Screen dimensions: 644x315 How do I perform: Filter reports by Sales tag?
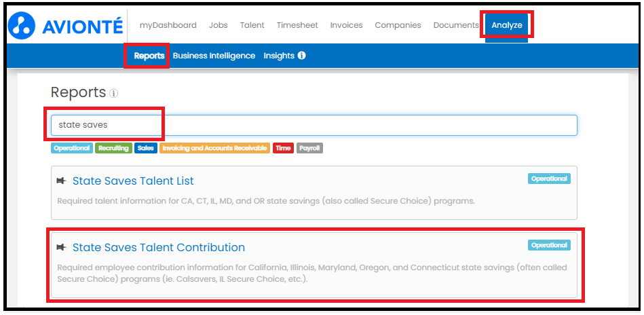coord(145,148)
